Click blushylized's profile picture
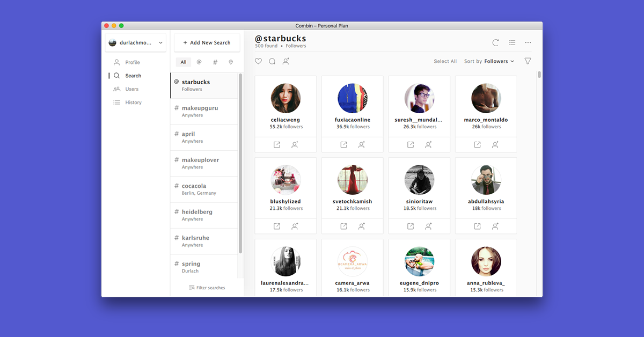This screenshot has height=337, width=644. pyautogui.click(x=286, y=180)
